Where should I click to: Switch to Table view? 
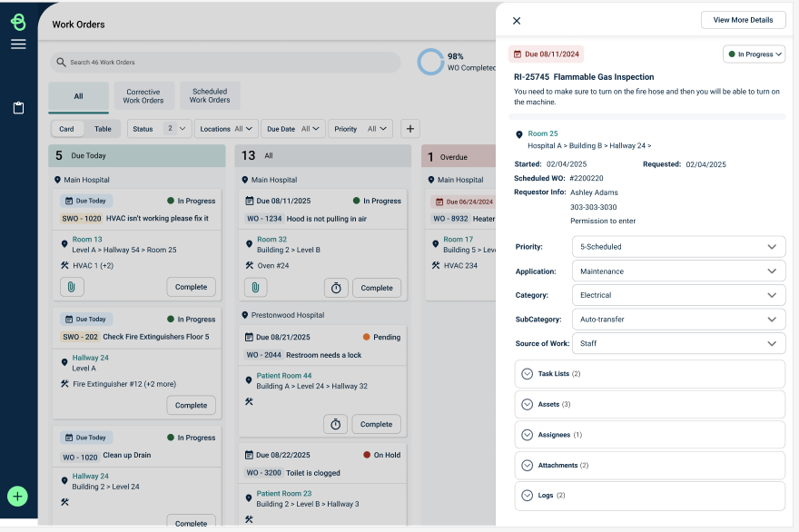(103, 129)
